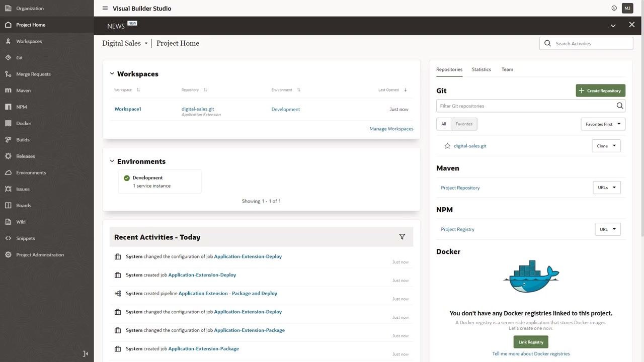Image resolution: width=644 pixels, height=362 pixels.
Task: Click the Link Registry button
Action: (x=531, y=342)
